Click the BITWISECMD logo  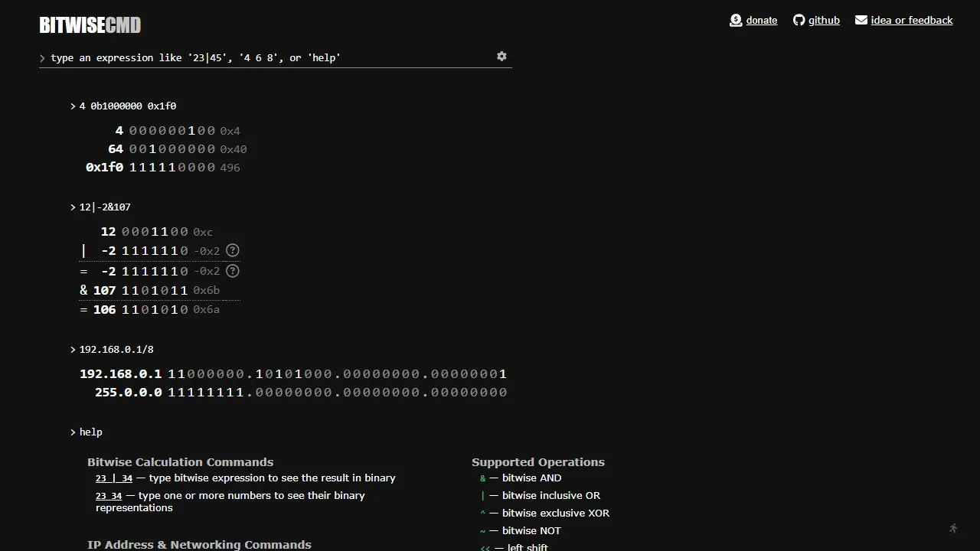click(x=90, y=24)
